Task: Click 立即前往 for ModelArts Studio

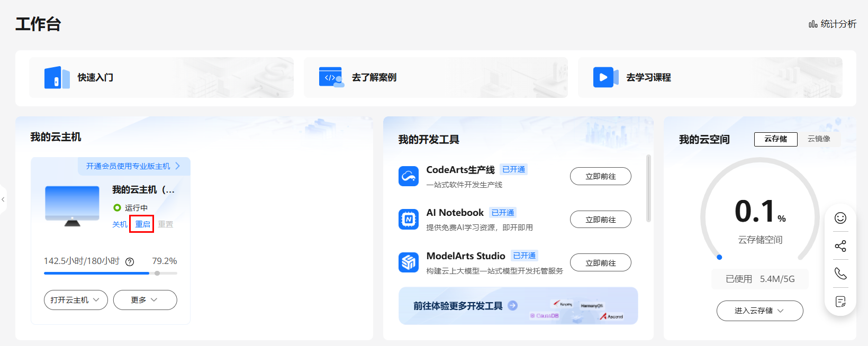Action: (x=601, y=262)
